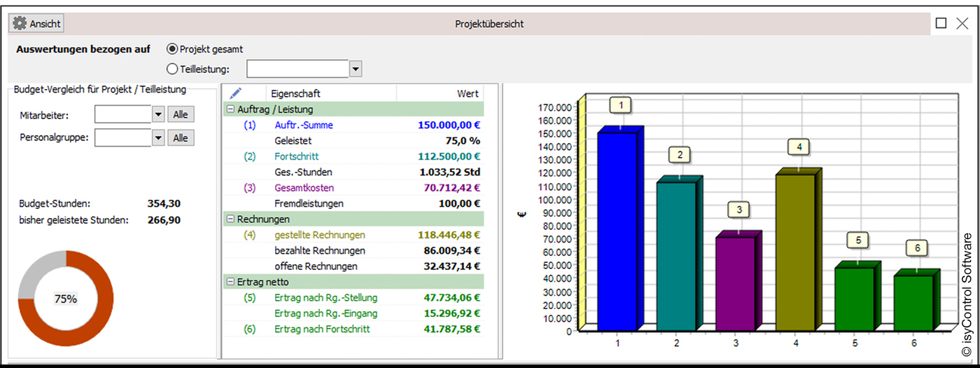
Task: Select the 'Teilleistung' radio button
Action: pyautogui.click(x=172, y=69)
